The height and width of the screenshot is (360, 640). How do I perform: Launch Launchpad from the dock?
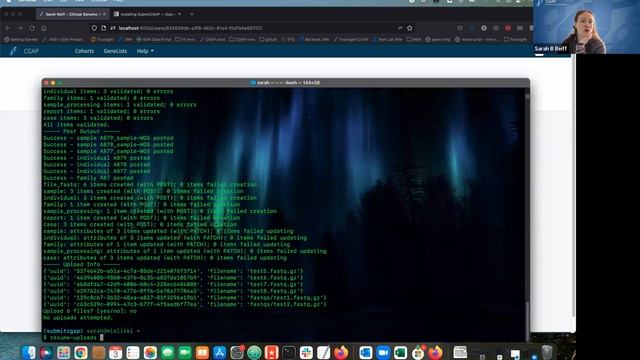pyautogui.click(x=63, y=352)
